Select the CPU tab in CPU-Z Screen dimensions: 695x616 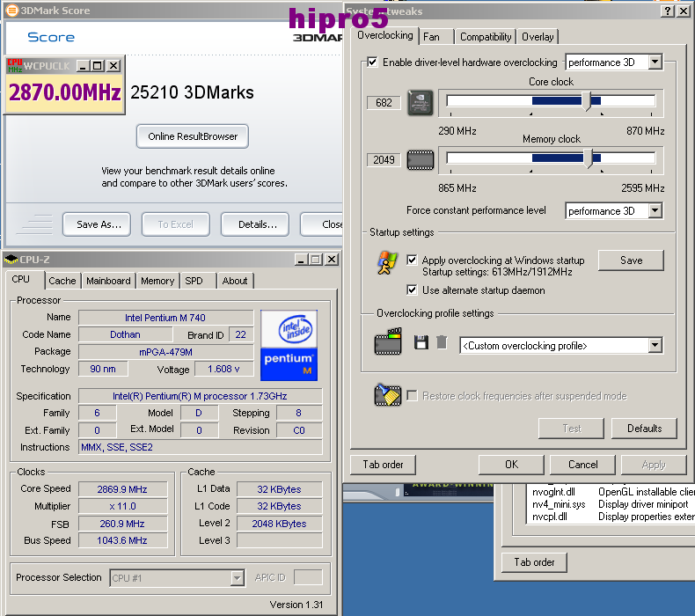pos(25,280)
